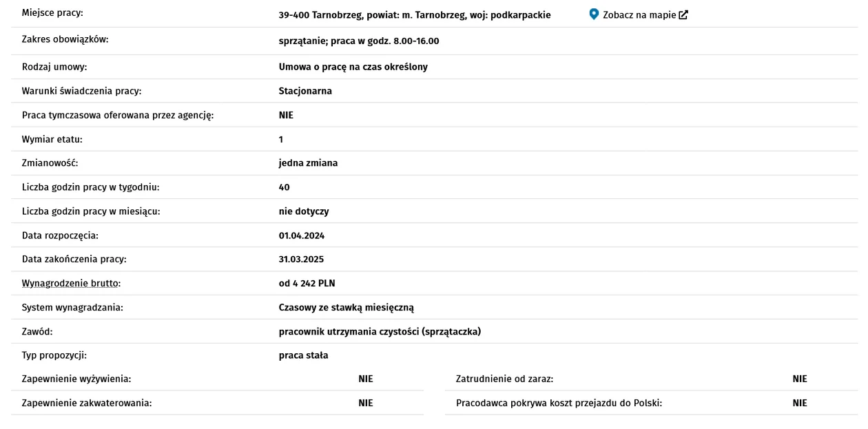
Task: Click "Umowa o pracę na czas określony" value
Action: 353,67
